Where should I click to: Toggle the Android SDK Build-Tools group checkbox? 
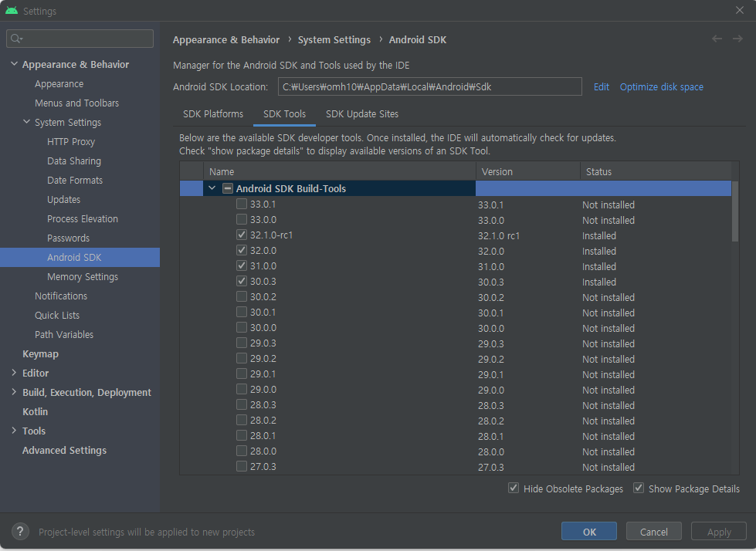click(228, 188)
